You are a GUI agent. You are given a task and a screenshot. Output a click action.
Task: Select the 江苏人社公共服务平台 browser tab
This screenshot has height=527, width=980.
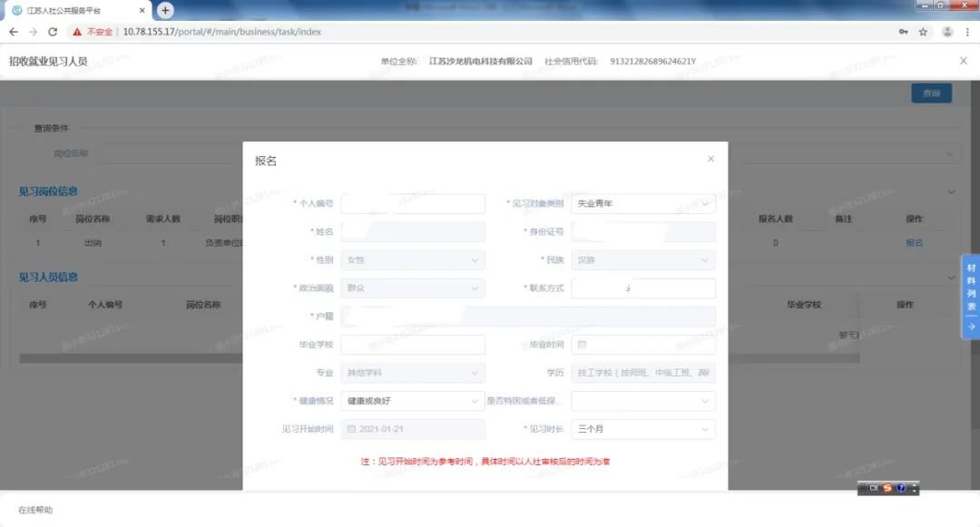tap(78, 11)
